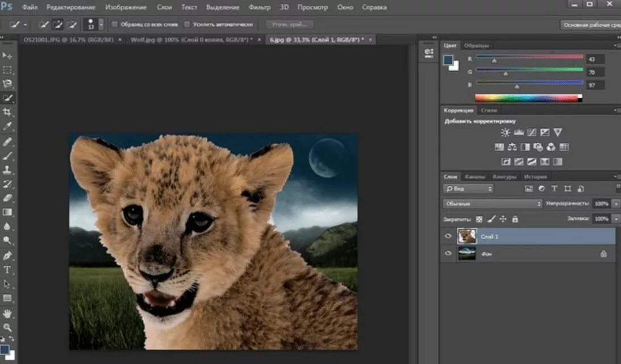621x364 pixels.
Task: Enable 'Образец со всех слоев' checkbox
Action: [x=115, y=24]
